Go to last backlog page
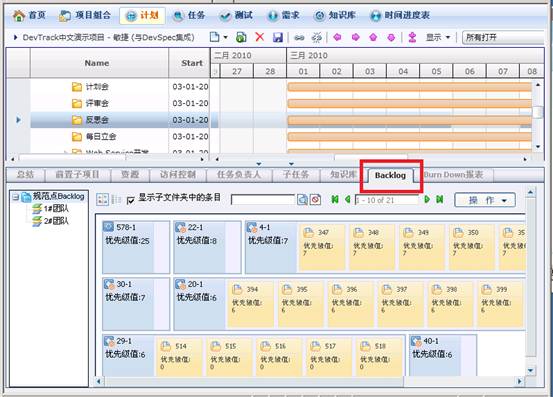Image resolution: width=553 pixels, height=397 pixels. pyautogui.click(x=439, y=200)
